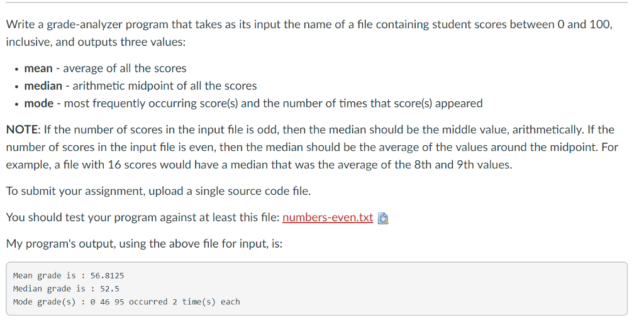
Task: Click the "Mean grade is : 56.8125" output line
Action: click(68, 275)
